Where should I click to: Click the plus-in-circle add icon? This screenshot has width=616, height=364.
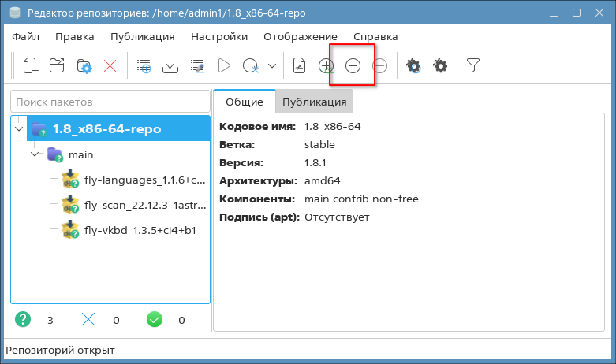point(353,66)
